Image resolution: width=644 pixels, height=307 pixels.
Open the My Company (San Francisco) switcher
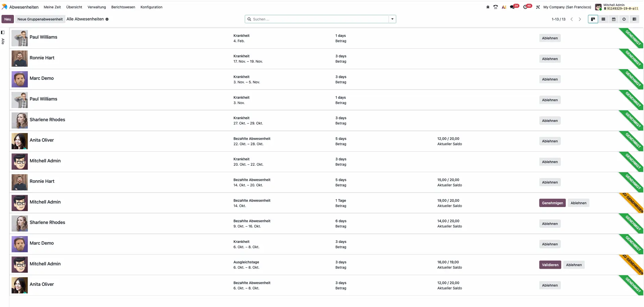[567, 7]
